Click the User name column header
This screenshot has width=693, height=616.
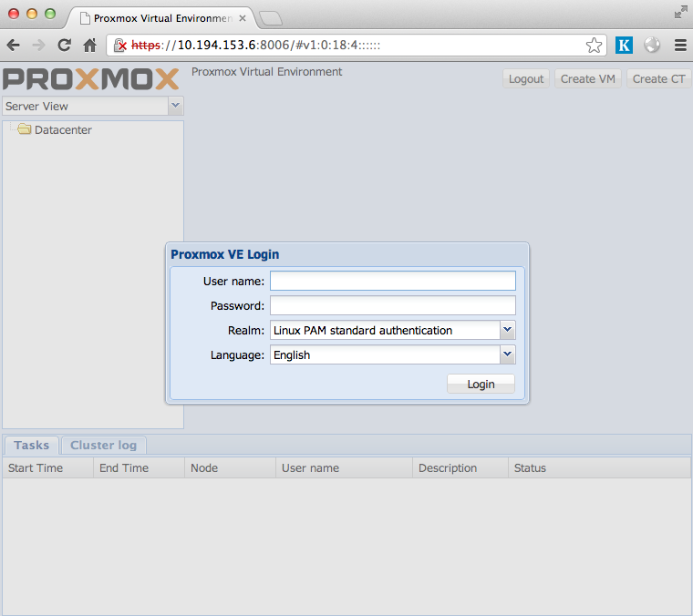point(344,468)
